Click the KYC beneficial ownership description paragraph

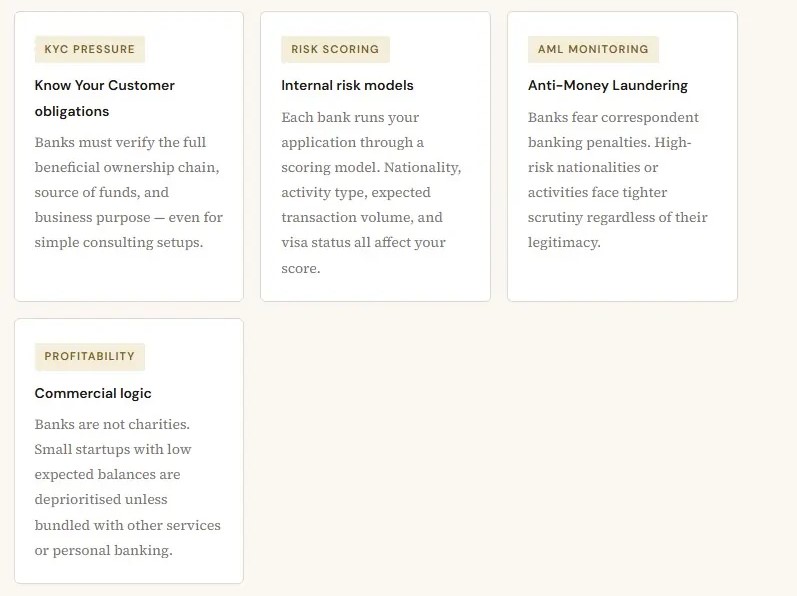coord(129,192)
